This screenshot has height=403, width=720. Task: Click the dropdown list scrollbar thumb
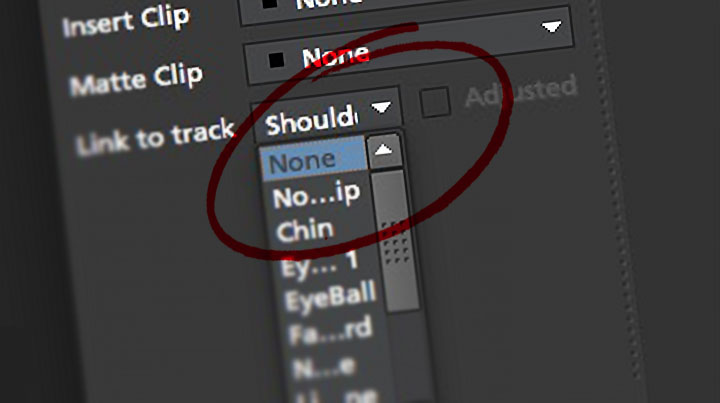click(x=396, y=241)
